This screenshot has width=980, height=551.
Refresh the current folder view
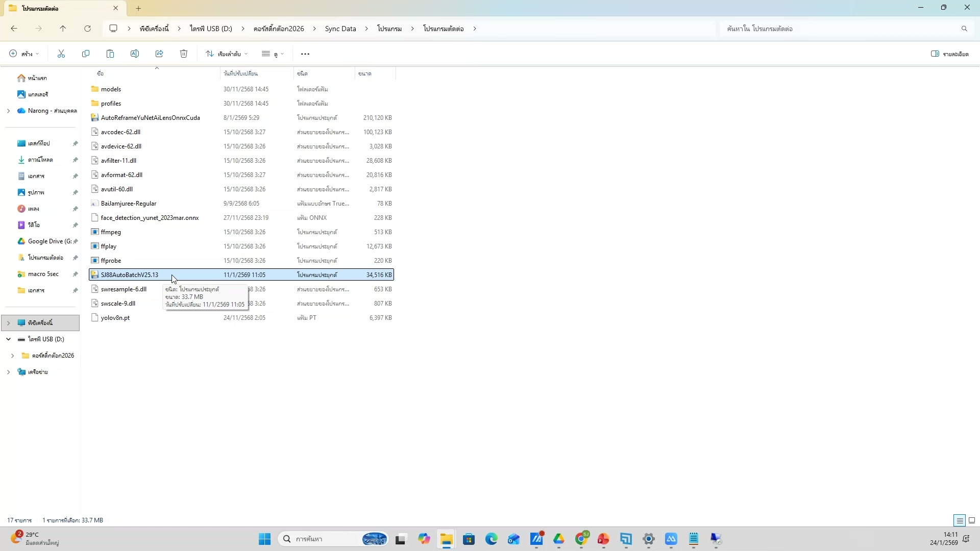[87, 29]
